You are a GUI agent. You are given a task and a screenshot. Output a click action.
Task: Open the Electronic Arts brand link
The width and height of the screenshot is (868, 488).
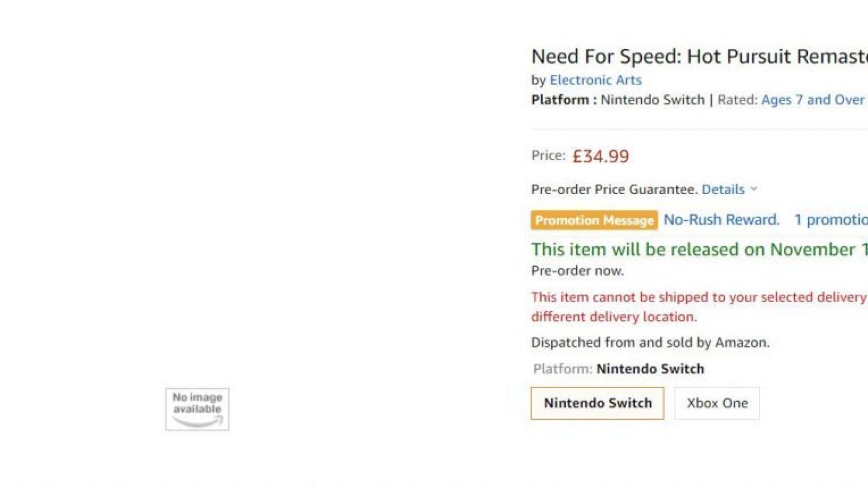coord(596,80)
